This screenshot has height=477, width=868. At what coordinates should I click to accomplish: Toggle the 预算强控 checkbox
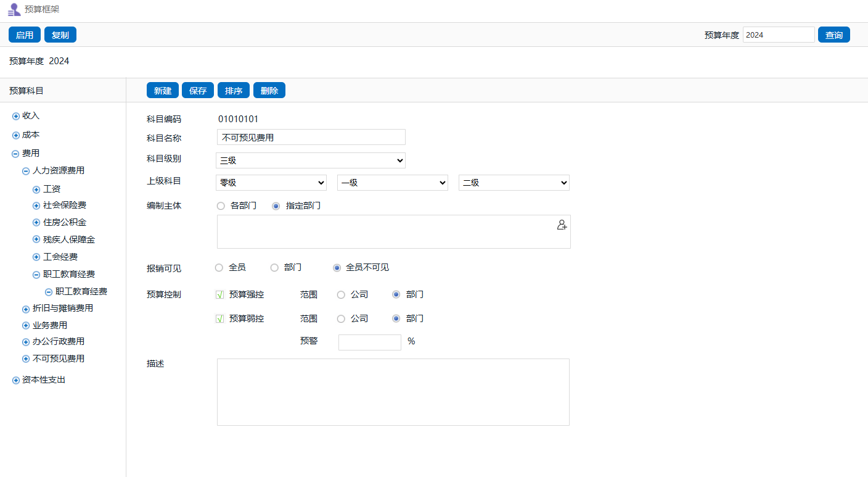tap(219, 295)
